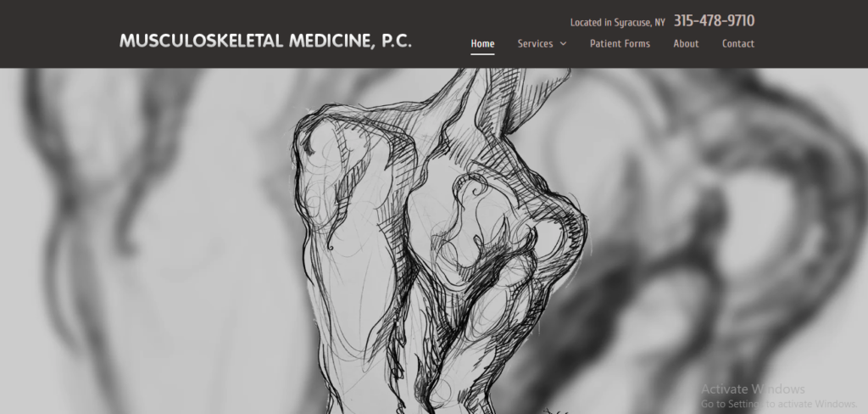Click the Go to Settings watermark text
This screenshot has width=868, height=414.
(779, 404)
